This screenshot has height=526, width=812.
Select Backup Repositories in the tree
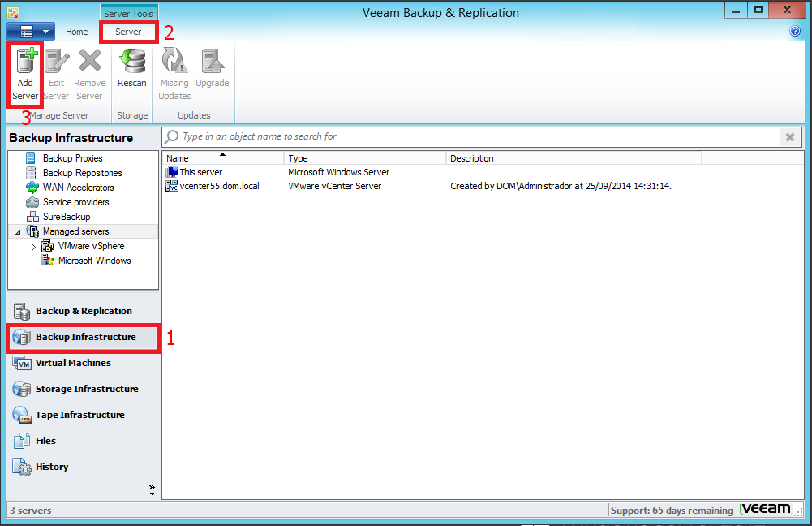click(x=83, y=173)
